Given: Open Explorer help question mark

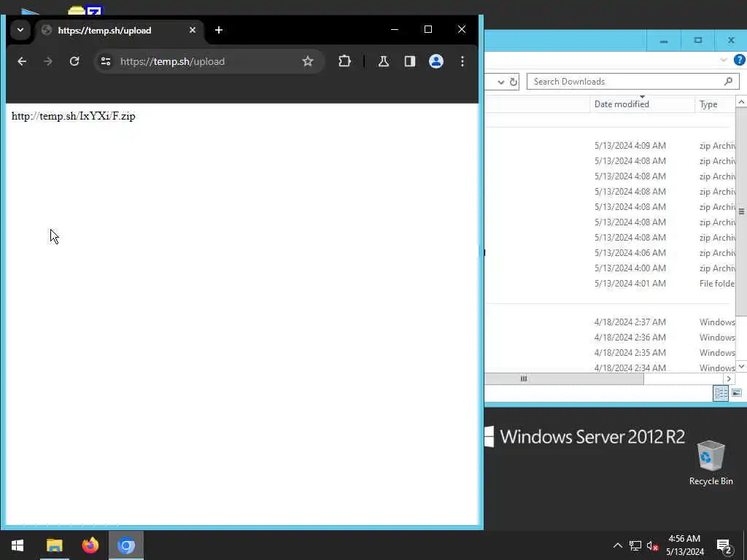Looking at the screenshot, I should click(740, 60).
